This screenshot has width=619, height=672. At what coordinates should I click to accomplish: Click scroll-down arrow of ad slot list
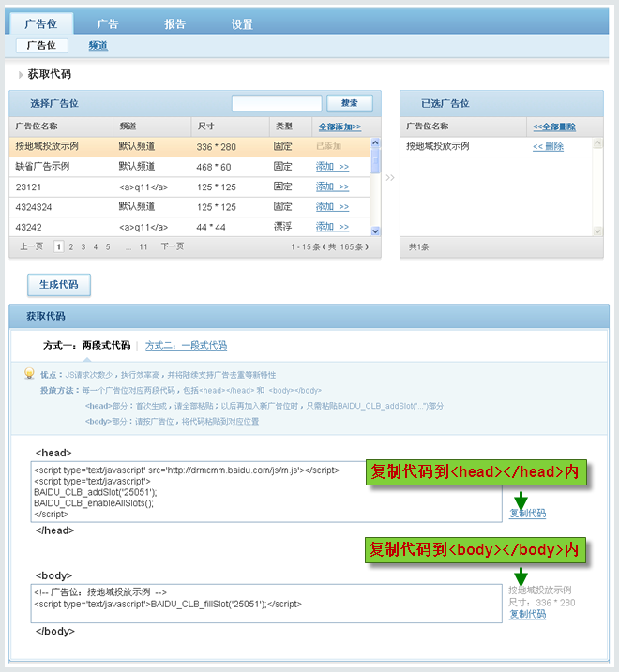coord(375,231)
